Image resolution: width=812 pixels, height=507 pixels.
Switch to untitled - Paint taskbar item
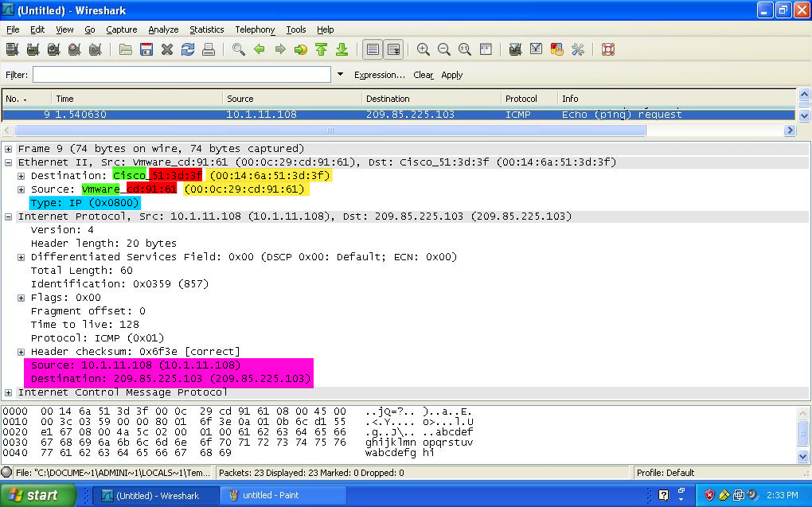point(283,495)
